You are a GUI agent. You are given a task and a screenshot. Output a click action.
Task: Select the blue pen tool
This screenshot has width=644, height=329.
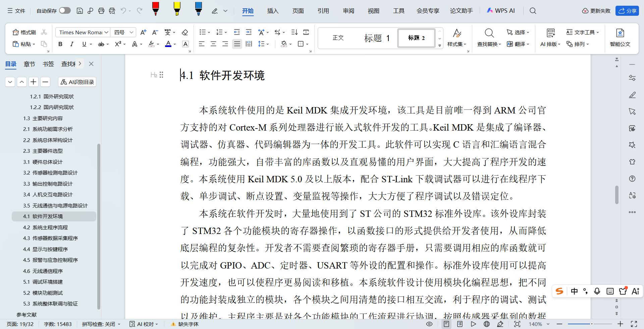tap(199, 9)
